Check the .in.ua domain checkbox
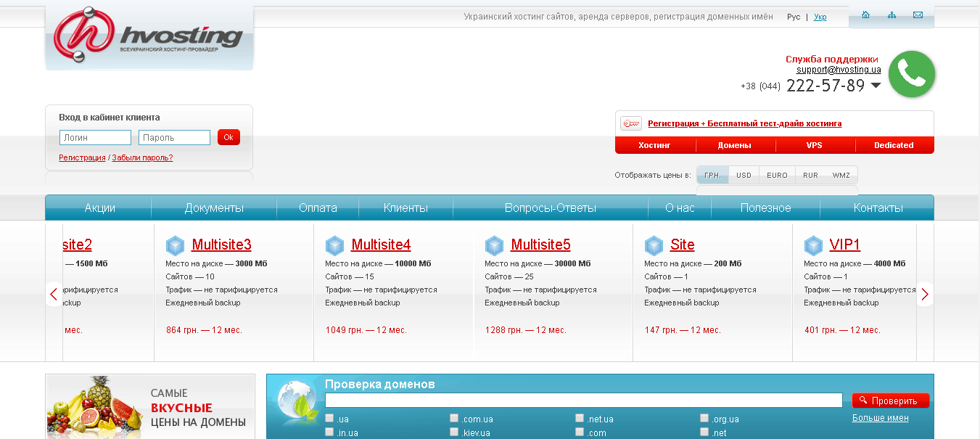The image size is (980, 439). coord(329,432)
